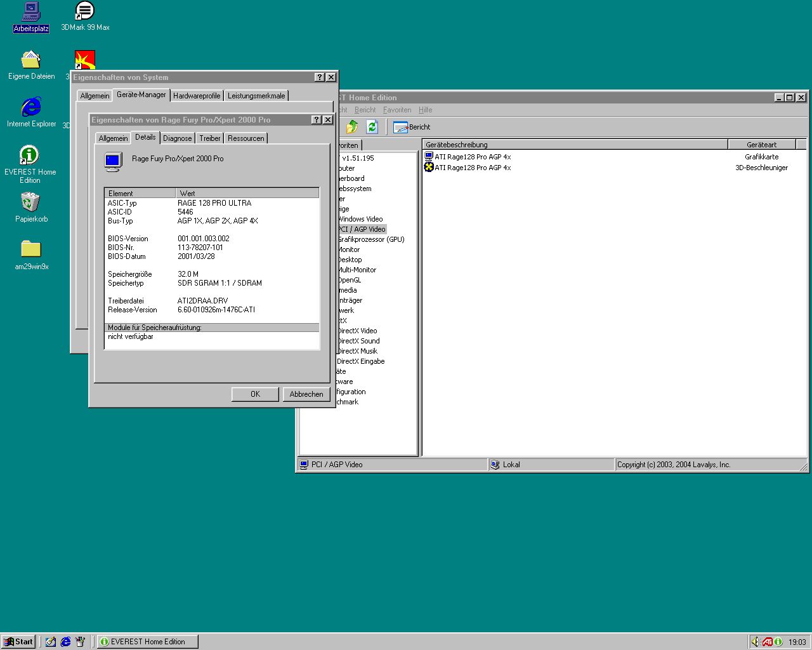Click the ASIC-Typ row value RAGE 128 PRO ULTRA
Viewport: 812px width, 650px height.
(214, 203)
